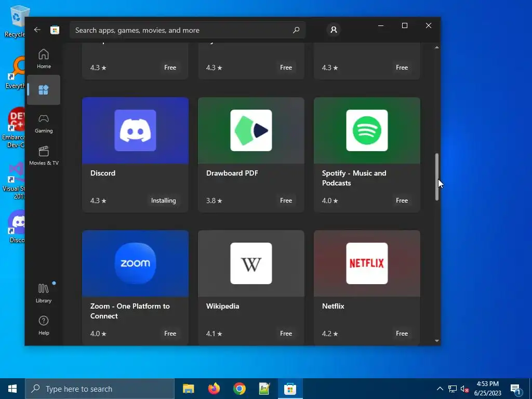Show hidden system tray icons
532x399 pixels.
(440, 389)
